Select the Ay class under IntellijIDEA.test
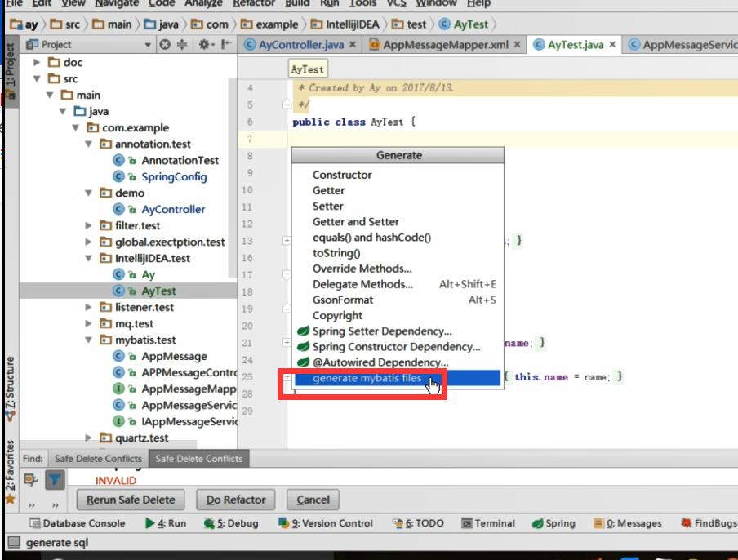 pos(149,275)
